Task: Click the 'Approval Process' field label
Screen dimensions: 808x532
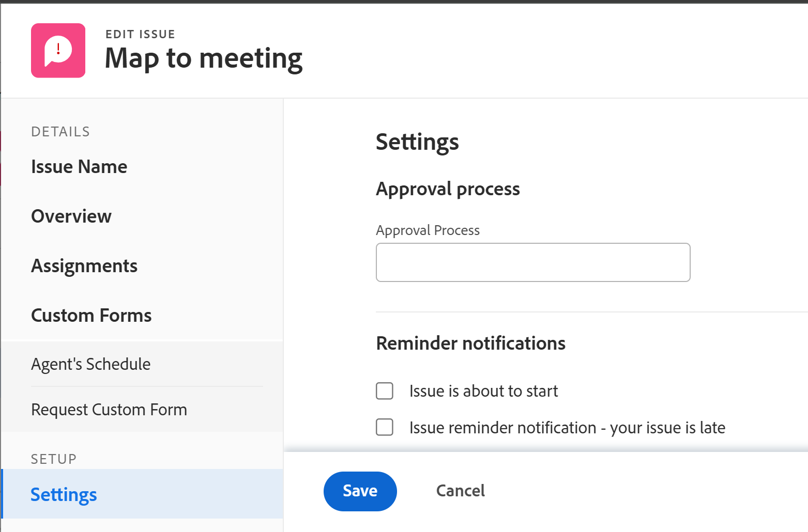Action: 428,230
